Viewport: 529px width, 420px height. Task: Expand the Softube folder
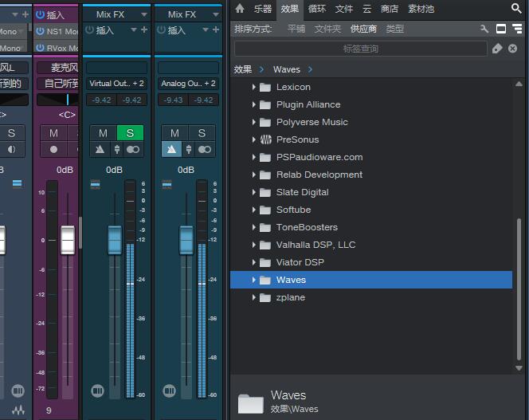pyautogui.click(x=253, y=210)
